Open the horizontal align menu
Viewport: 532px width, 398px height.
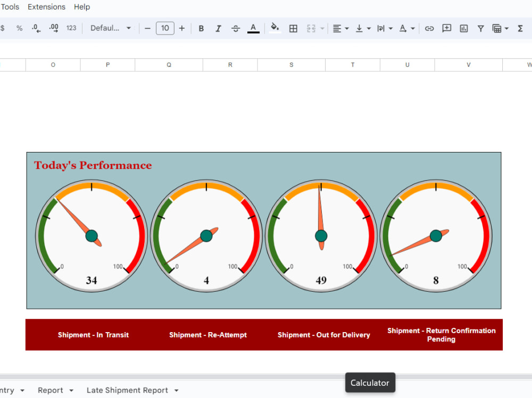point(340,29)
